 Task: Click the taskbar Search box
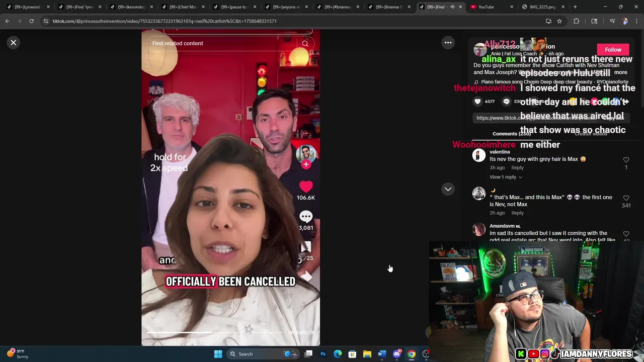(264, 354)
